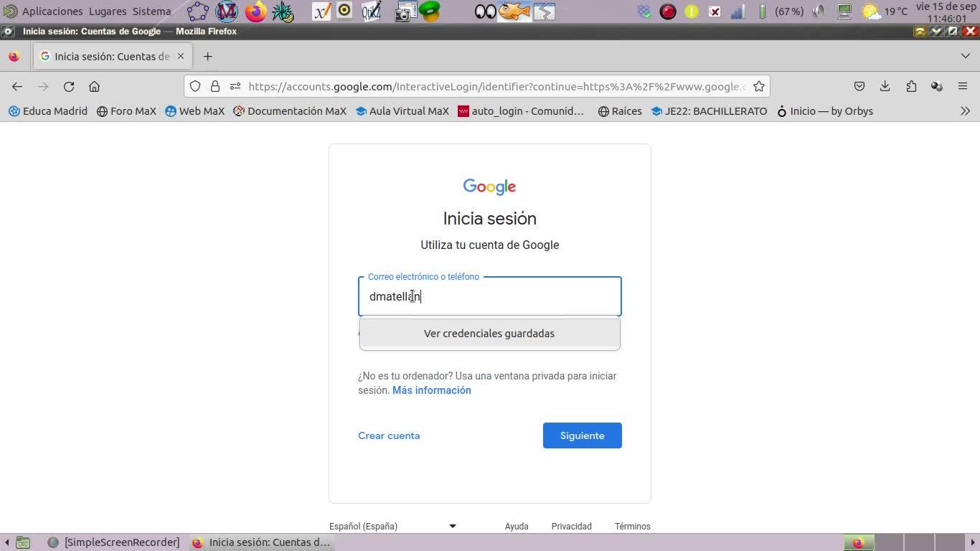Image resolution: width=980 pixels, height=551 pixels.
Task: Click the email or phone input field
Action: pyautogui.click(x=490, y=296)
